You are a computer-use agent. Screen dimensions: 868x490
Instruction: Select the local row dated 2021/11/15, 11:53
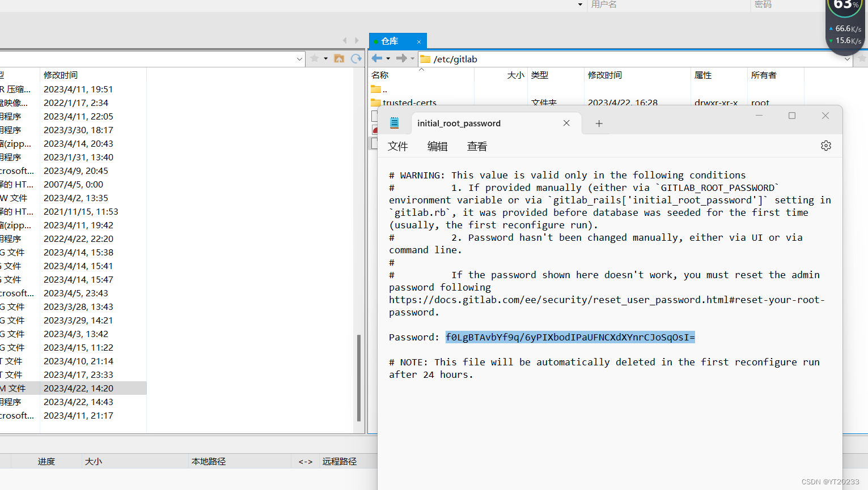[73, 211]
